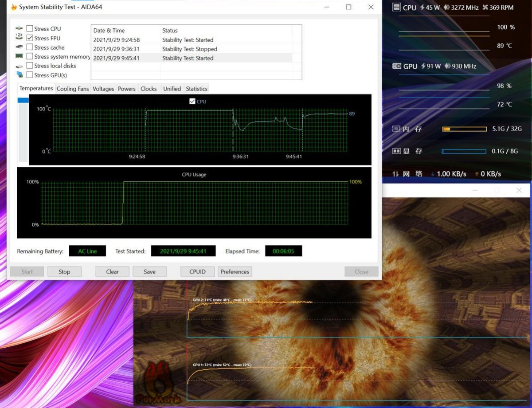This screenshot has width=532, height=408.
Task: Click the frequency icon next to 3272 MHz
Action: [x=446, y=8]
